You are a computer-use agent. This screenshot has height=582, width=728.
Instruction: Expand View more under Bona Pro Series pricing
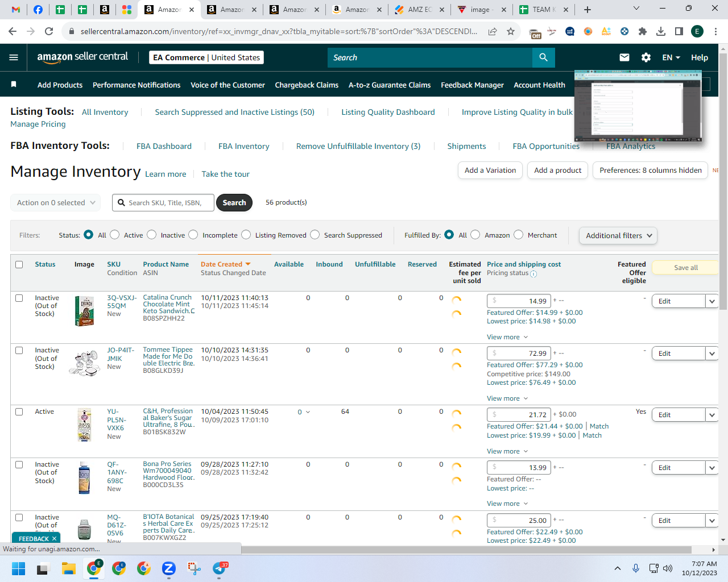[x=507, y=504]
